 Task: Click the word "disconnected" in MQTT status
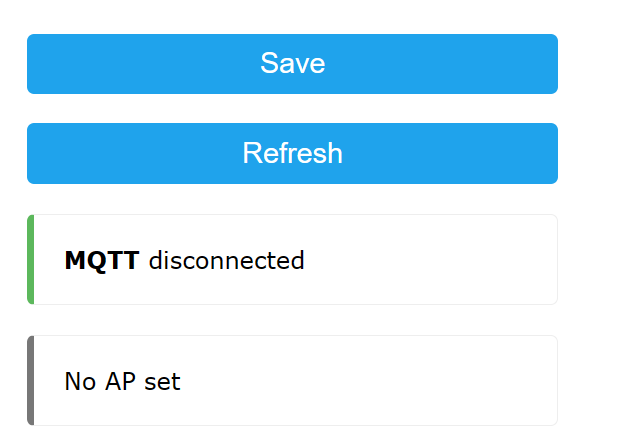pyautogui.click(x=226, y=261)
